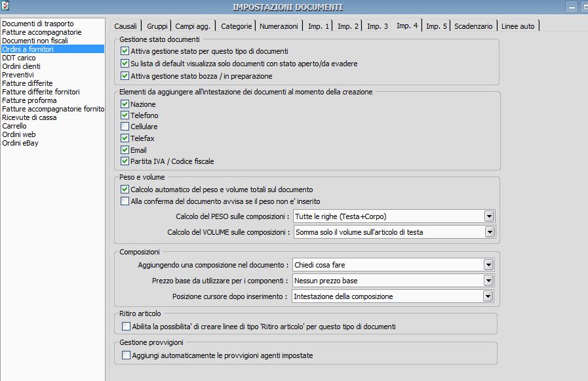Open the Campi agg. tab

coord(193,26)
